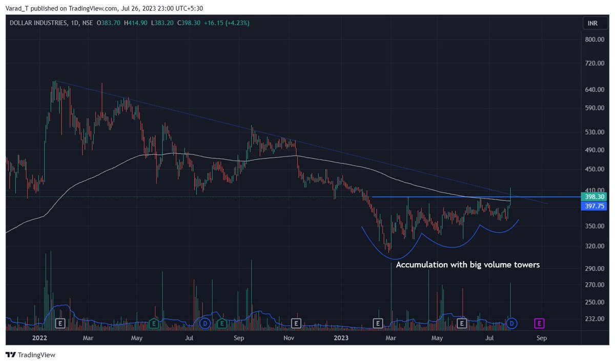Click the earnings E marker above the 2022 label
The height and width of the screenshot is (364, 615).
click(60, 323)
